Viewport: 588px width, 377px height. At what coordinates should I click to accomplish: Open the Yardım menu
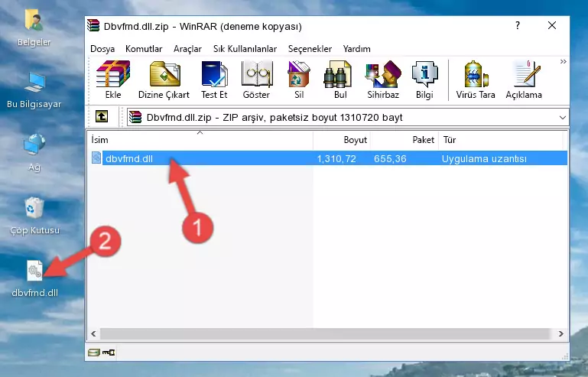tap(356, 49)
